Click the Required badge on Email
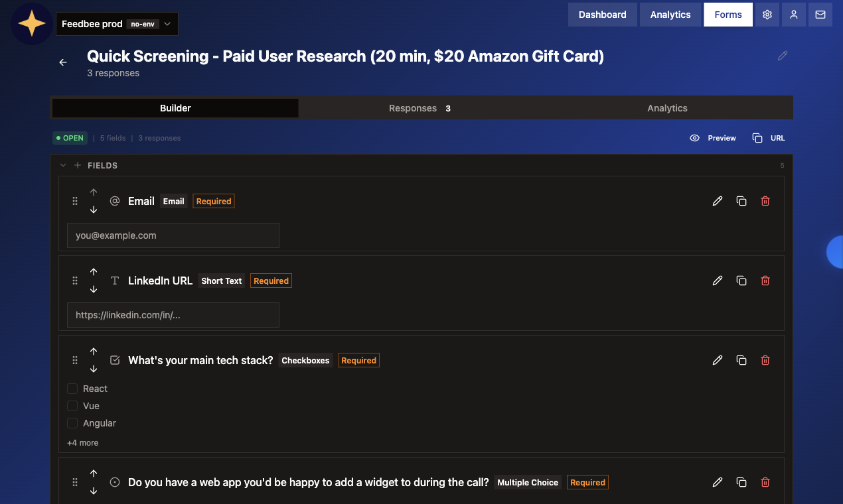Viewport: 843px width, 504px height. pyautogui.click(x=214, y=201)
